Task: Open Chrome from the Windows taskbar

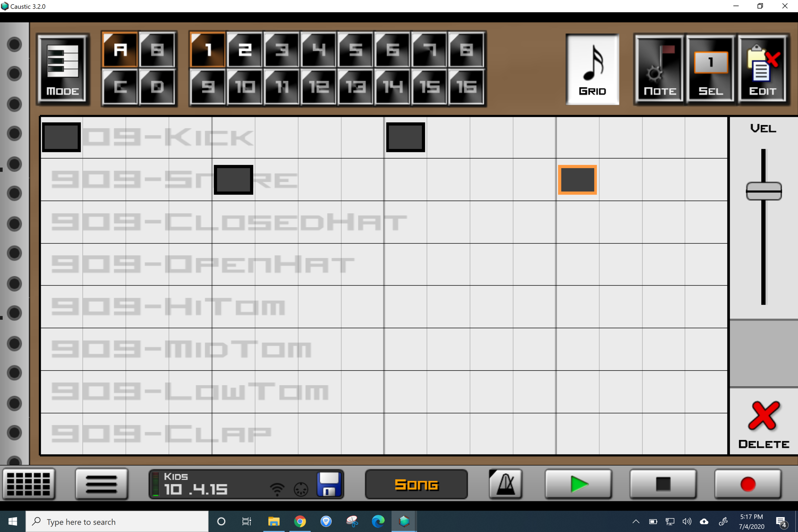Action: click(300, 521)
